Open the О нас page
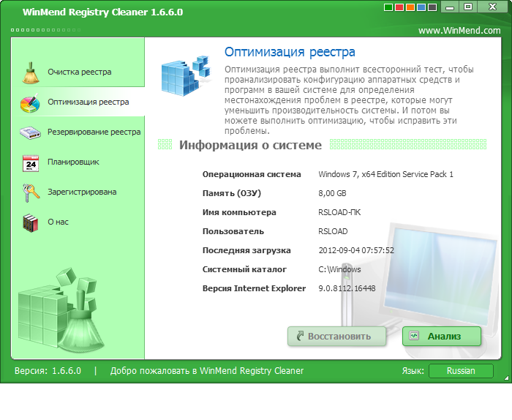The image size is (512, 420). point(78,222)
